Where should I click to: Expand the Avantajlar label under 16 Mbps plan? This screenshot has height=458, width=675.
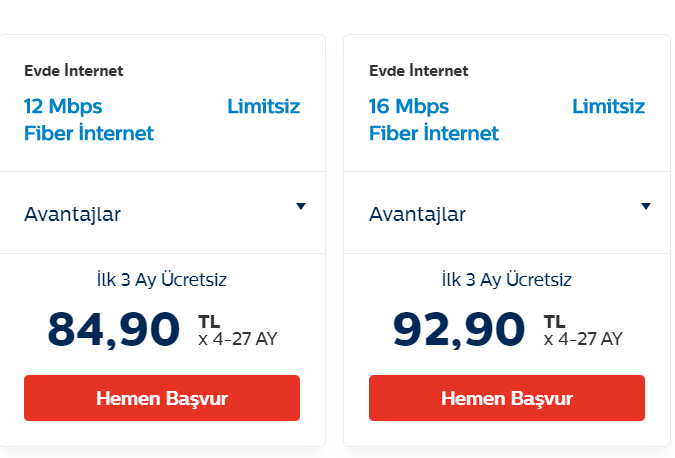point(417,214)
